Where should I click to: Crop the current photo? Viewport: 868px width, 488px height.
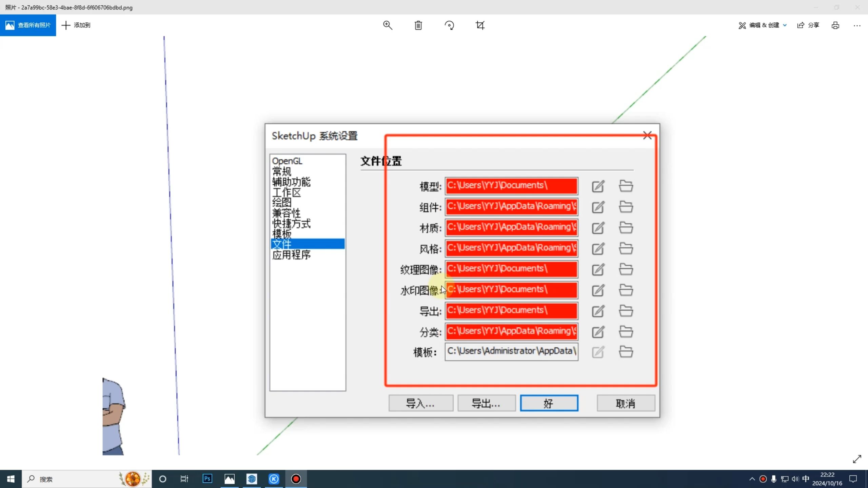click(480, 25)
